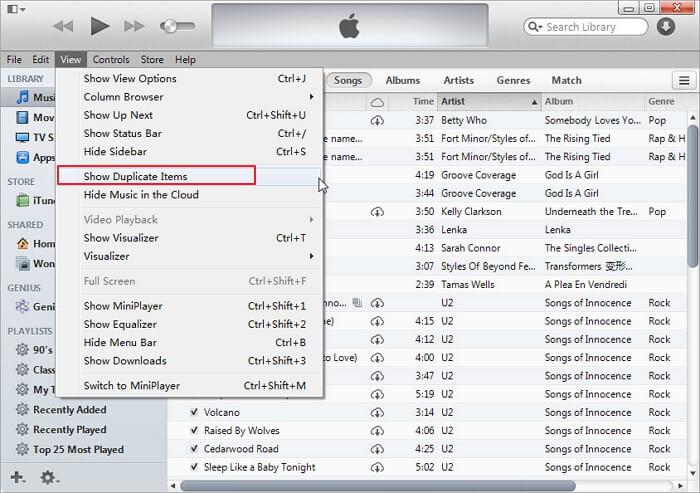Sort by the Album column header
Image resolution: width=700 pixels, height=493 pixels.
pos(593,101)
